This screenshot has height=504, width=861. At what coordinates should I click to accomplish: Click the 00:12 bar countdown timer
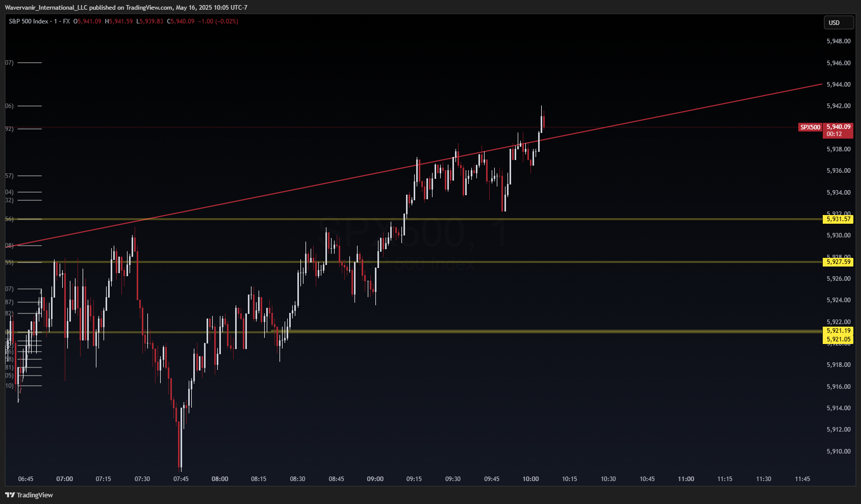point(834,134)
